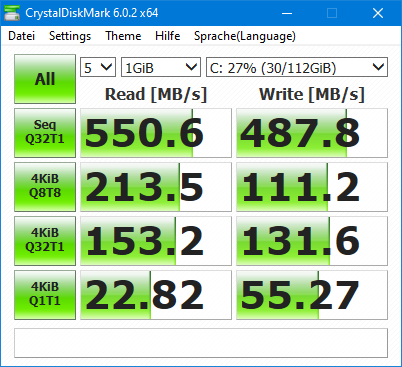Start the Seq Q32T1 benchmark

[45, 133]
